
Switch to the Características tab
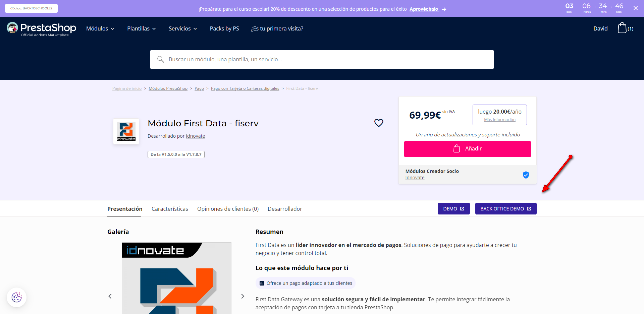click(x=170, y=209)
